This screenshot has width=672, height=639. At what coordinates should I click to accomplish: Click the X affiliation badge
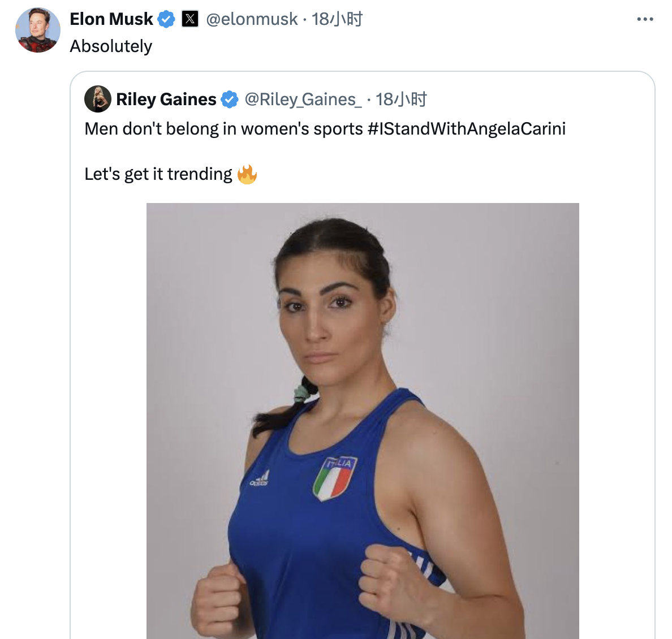pyautogui.click(x=190, y=19)
